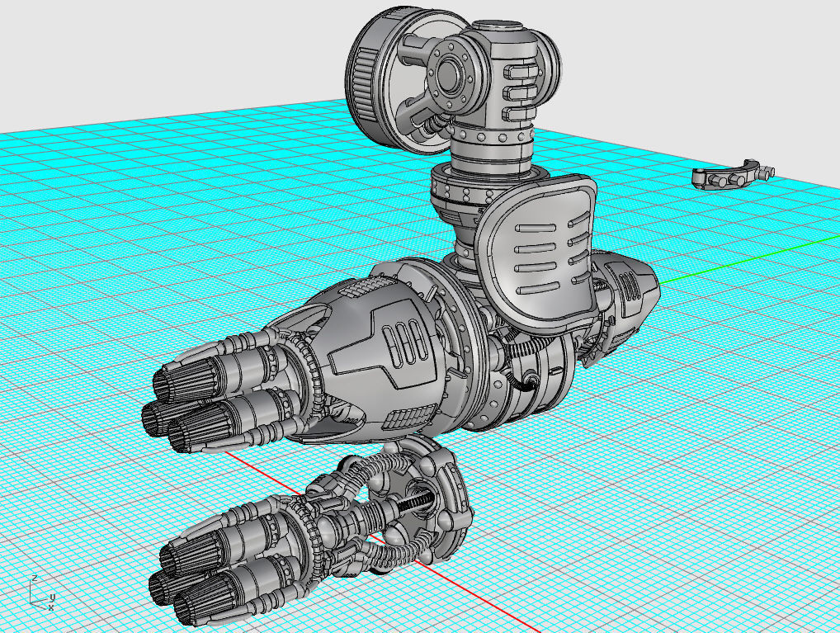The image size is (840, 633).
Task: Select the small detached bracket part
Action: [x=733, y=175]
